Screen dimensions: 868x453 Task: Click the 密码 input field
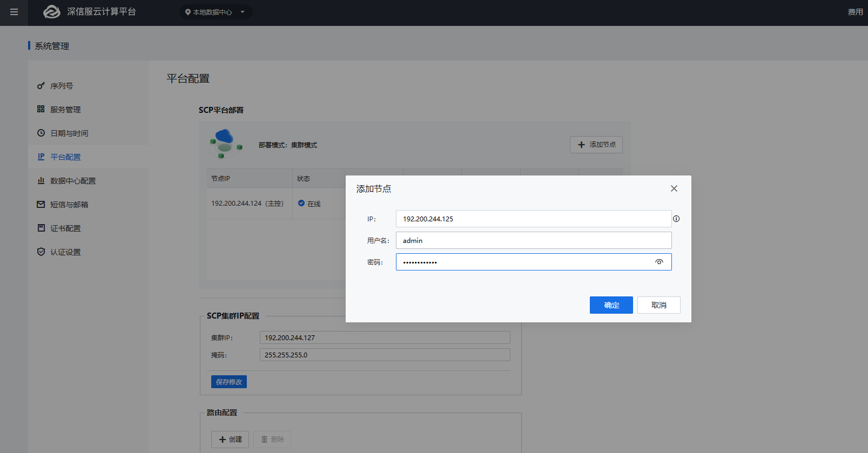[x=534, y=262]
